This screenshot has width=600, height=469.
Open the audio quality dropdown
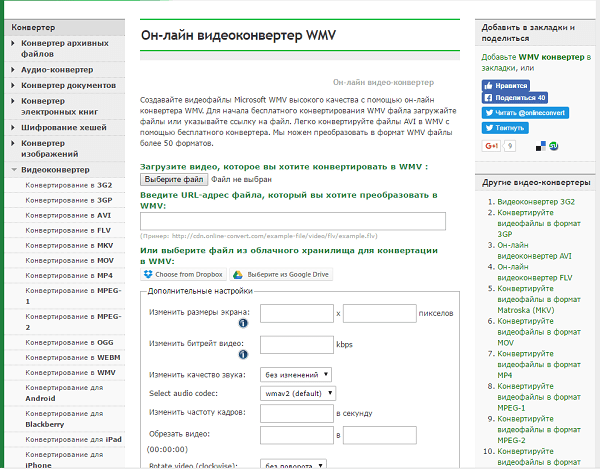[296, 375]
